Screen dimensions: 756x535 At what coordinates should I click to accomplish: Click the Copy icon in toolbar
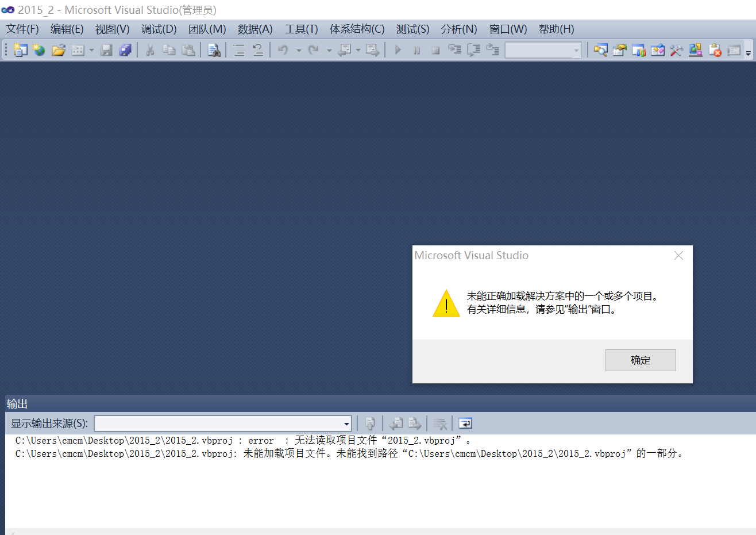[x=169, y=50]
